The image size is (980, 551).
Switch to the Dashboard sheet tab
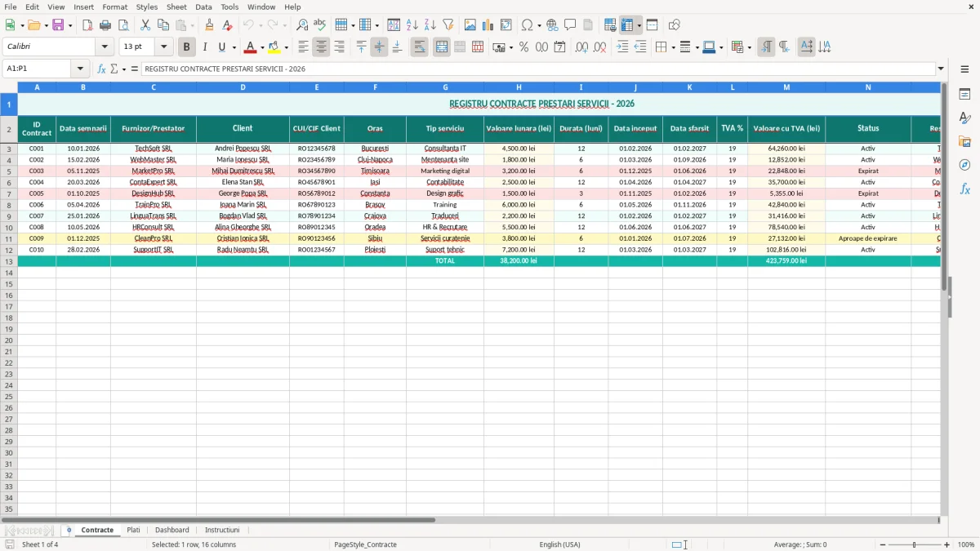[171, 530]
